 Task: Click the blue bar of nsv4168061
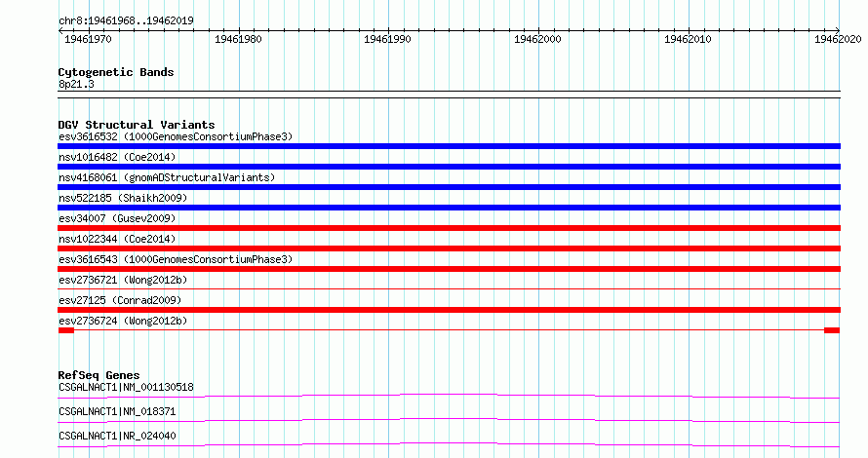(x=449, y=187)
